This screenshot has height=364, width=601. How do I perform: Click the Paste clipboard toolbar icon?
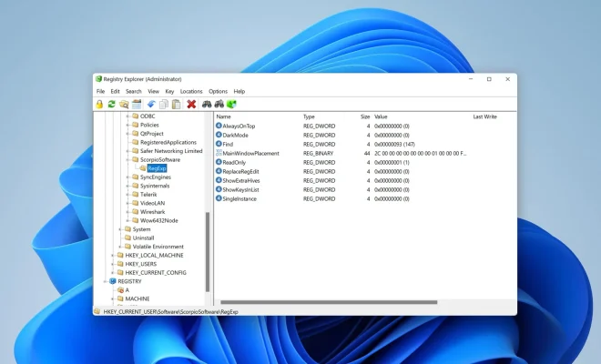176,104
